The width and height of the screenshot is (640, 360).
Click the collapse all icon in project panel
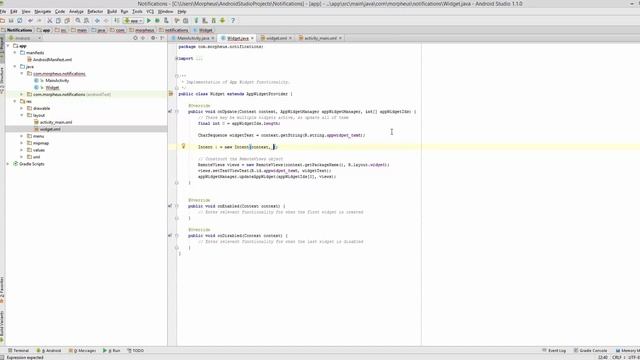point(143,38)
